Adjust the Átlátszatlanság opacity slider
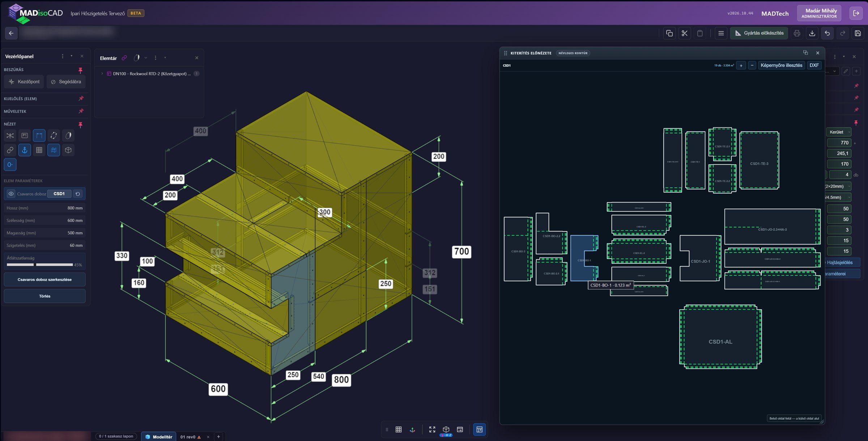868x441 pixels. pos(40,265)
